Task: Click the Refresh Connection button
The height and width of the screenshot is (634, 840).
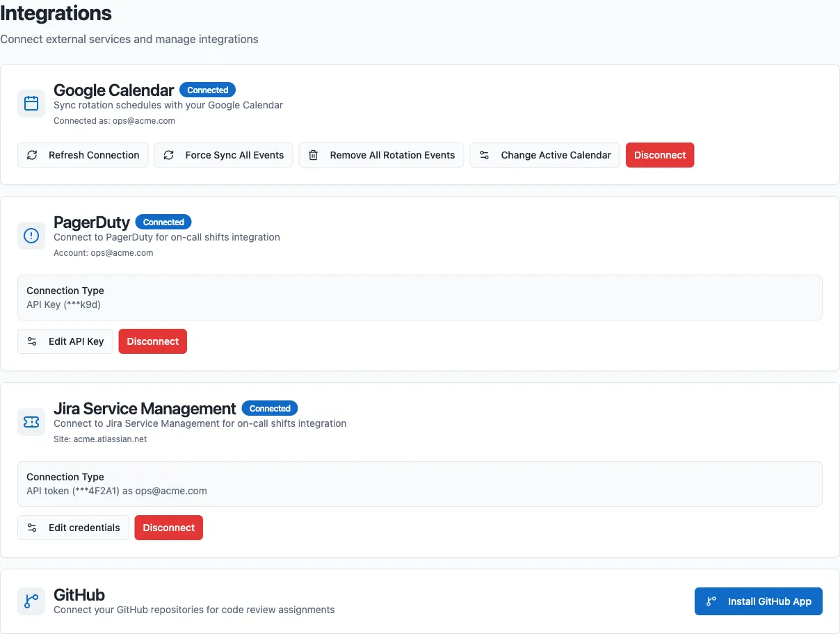Action: click(x=83, y=155)
